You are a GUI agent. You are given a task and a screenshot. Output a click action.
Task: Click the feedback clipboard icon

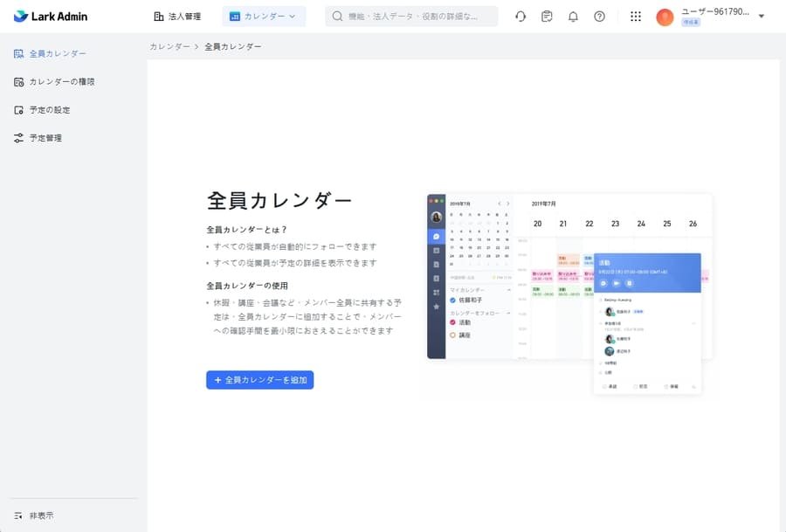coord(547,16)
